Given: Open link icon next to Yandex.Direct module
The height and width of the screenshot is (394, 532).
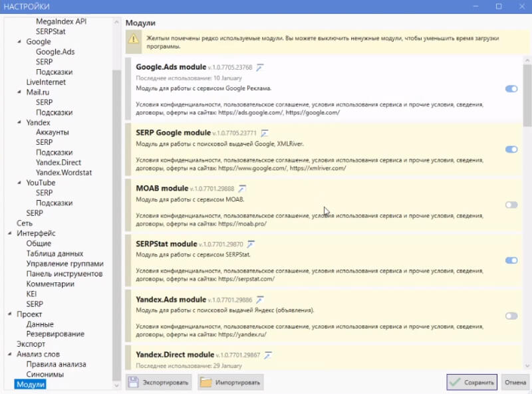Looking at the screenshot, I should pos(268,355).
